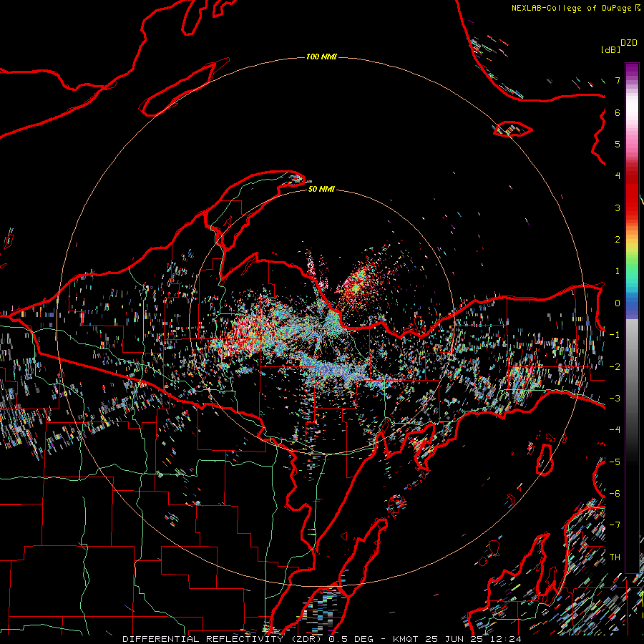This screenshot has width=644, height=644.
Task: Click the 5 value on color scale
Action: pyautogui.click(x=618, y=144)
